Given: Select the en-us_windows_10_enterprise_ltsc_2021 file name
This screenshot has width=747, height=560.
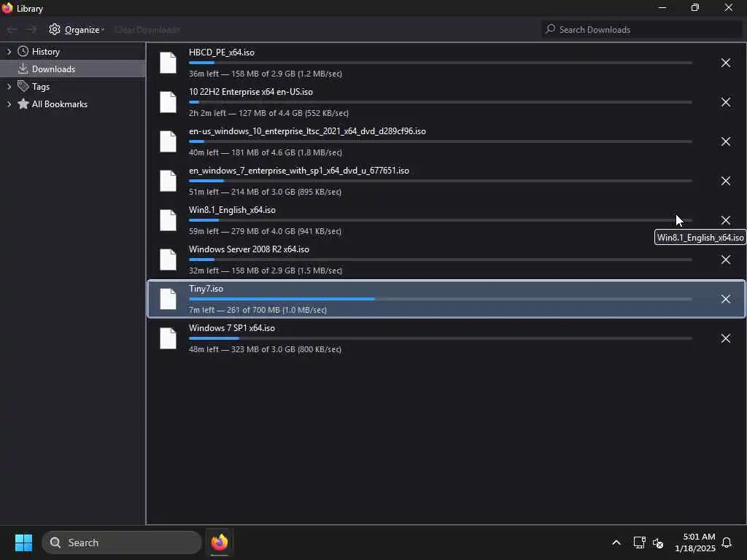Looking at the screenshot, I should [x=307, y=131].
